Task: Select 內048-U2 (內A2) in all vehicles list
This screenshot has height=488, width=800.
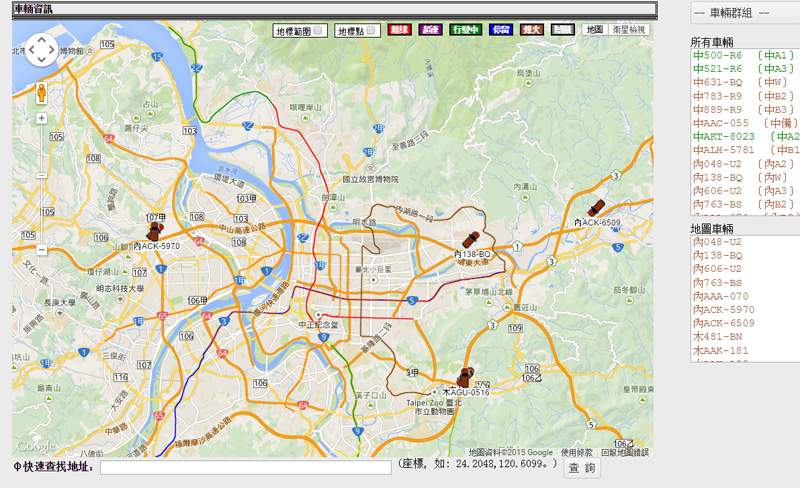Action: (x=744, y=164)
